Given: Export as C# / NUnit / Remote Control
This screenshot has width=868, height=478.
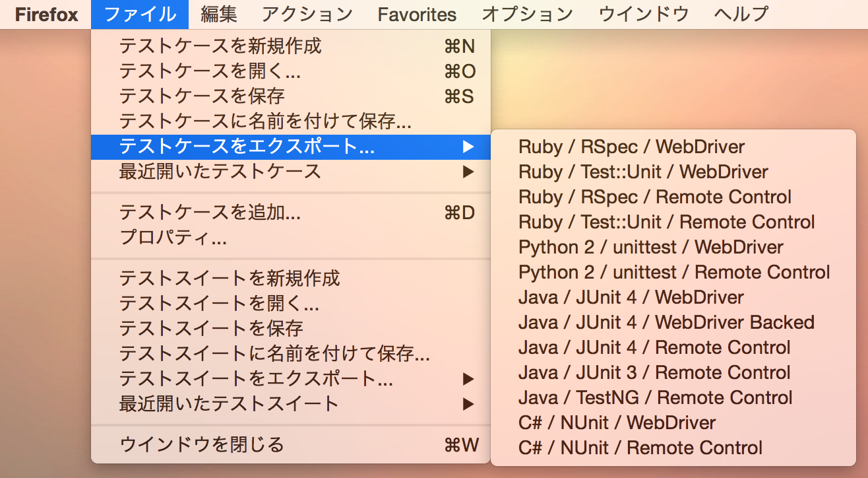Looking at the screenshot, I should [x=673, y=448].
